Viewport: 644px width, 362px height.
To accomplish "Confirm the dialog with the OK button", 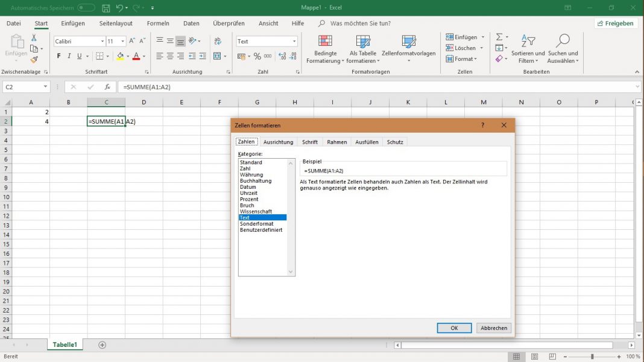I will coord(454,328).
